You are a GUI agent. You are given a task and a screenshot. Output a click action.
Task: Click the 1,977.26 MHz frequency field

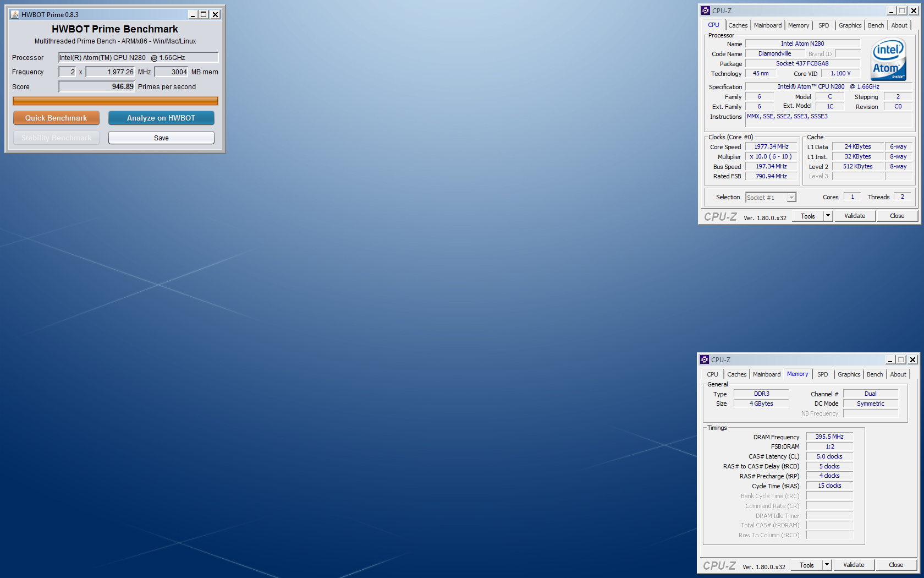pos(110,72)
